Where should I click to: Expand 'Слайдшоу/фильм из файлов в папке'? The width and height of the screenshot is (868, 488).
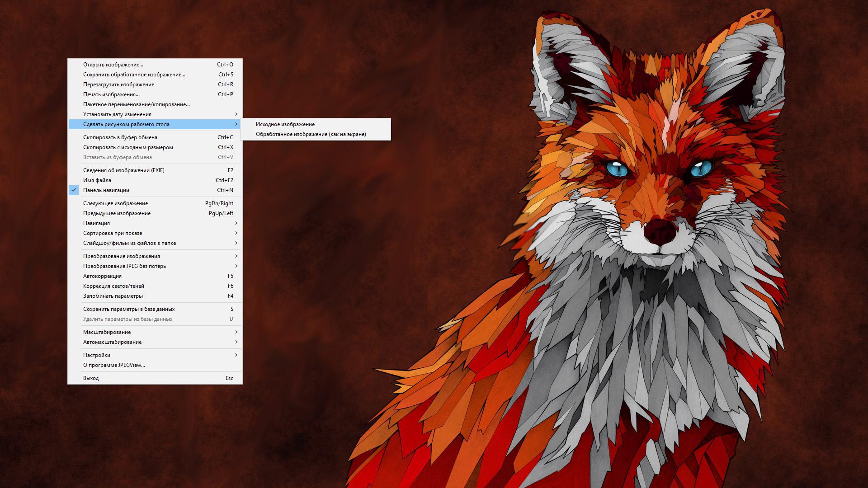155,243
